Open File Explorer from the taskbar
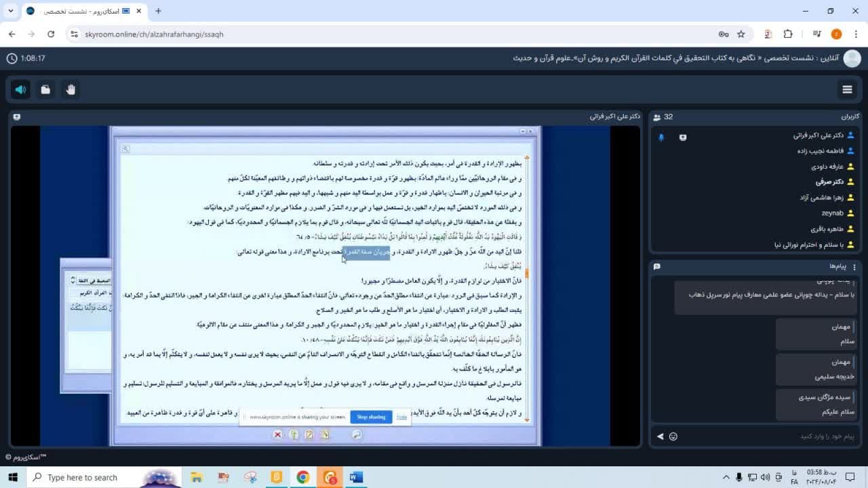Image resolution: width=868 pixels, height=488 pixels. (197, 477)
